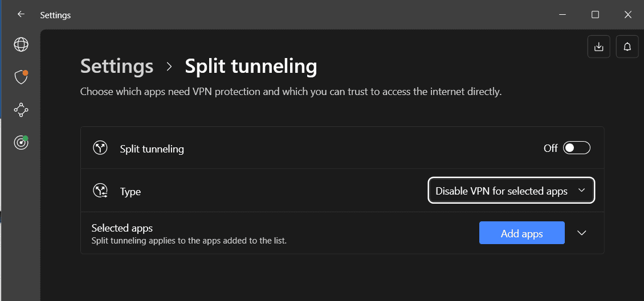The image size is (644, 301).
Task: Click the Split tunneling breadcrumb title
Action: click(251, 67)
